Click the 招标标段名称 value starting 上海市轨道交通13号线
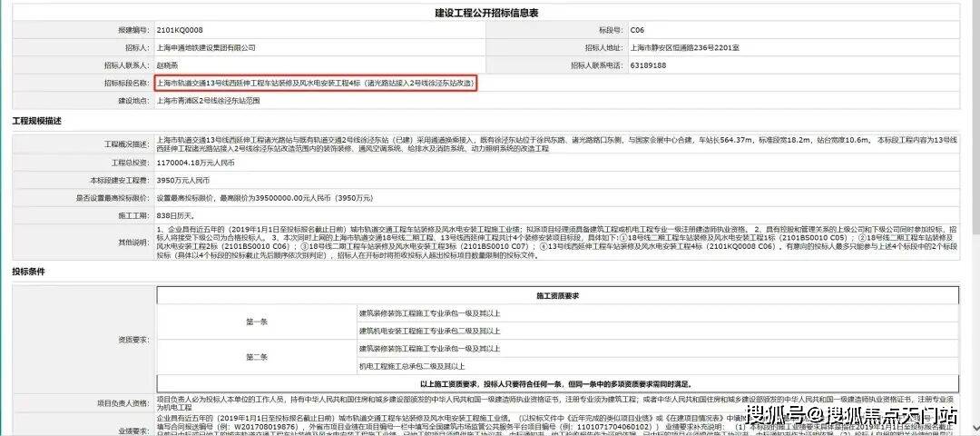 point(316,84)
